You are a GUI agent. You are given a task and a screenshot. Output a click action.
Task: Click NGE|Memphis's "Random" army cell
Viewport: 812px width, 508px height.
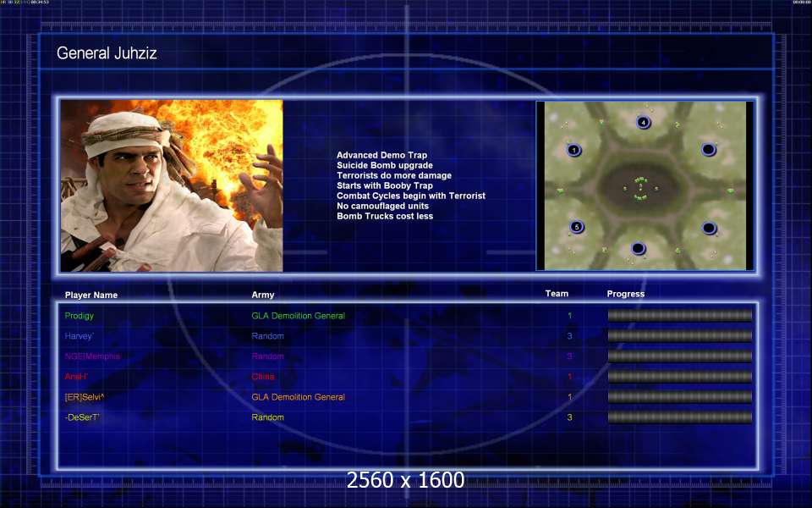(268, 356)
